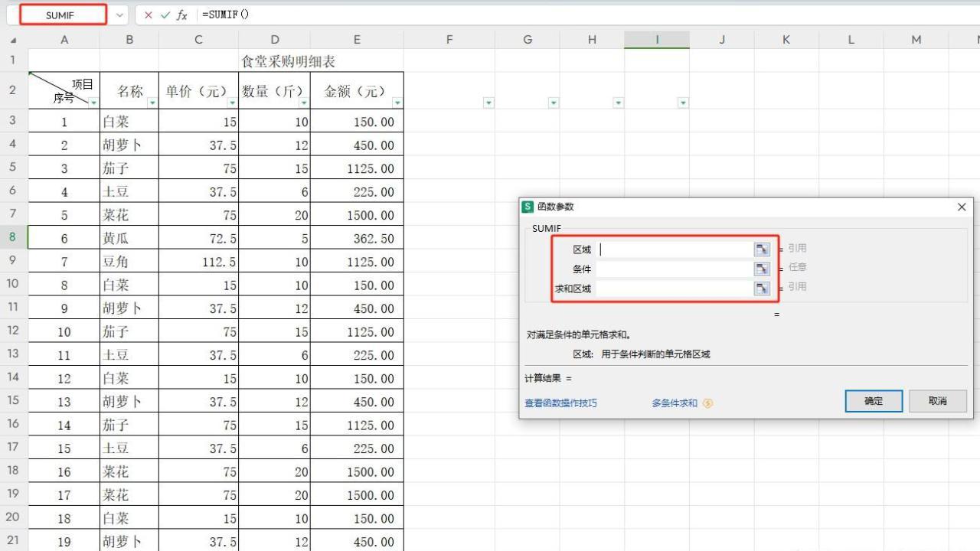The width and height of the screenshot is (980, 551).
Task: Open the 查看函数操作技巧 link
Action: tap(560, 403)
